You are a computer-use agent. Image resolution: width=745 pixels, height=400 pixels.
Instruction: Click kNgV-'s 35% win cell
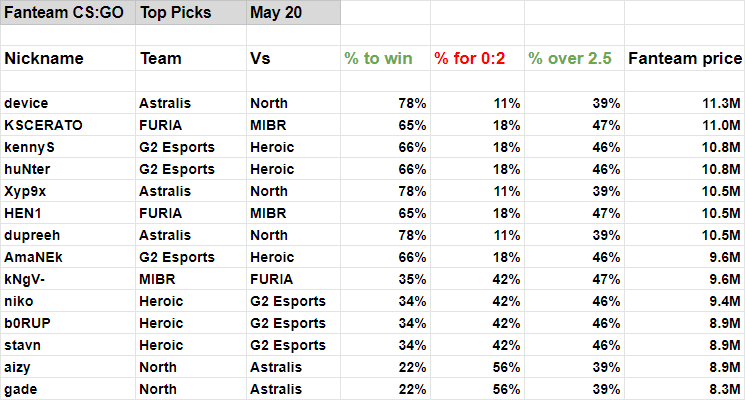tap(385, 279)
